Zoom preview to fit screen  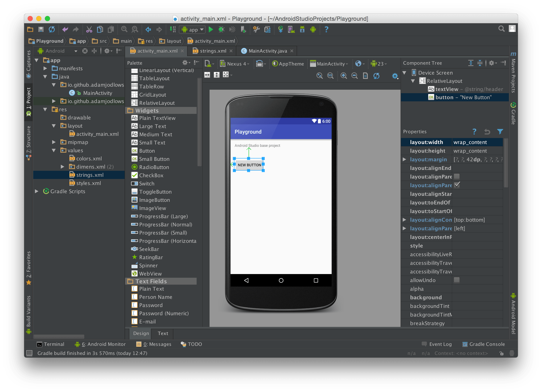320,76
